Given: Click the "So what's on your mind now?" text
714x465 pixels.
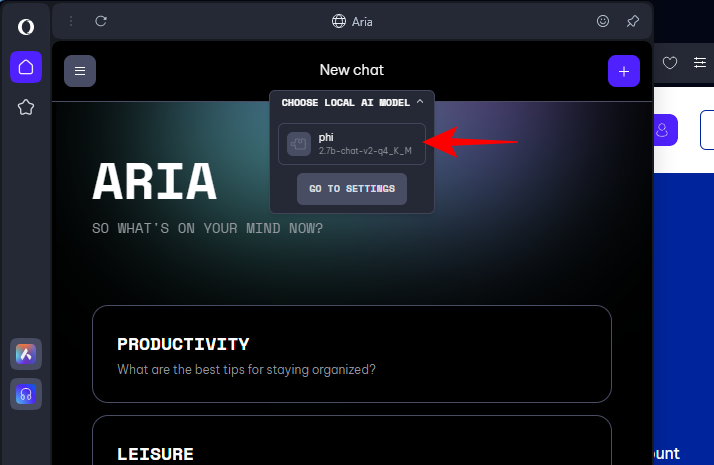Looking at the screenshot, I should [x=208, y=228].
